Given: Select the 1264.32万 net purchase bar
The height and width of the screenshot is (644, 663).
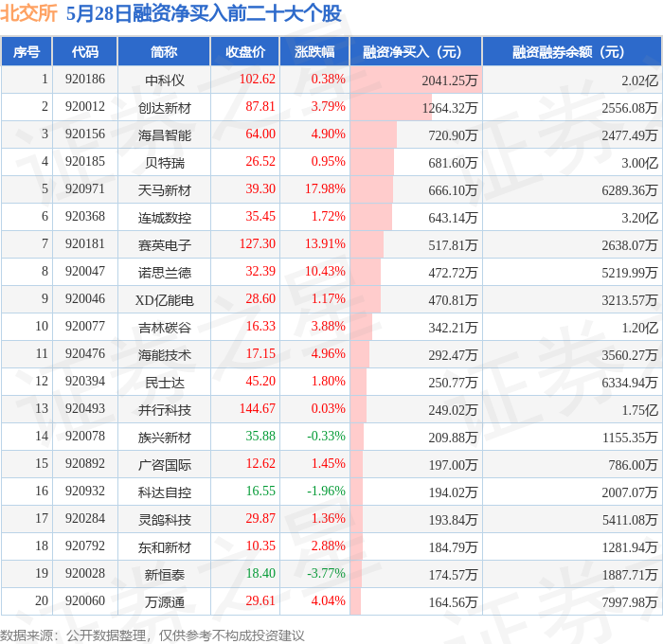Looking at the screenshot, I should point(391,107).
